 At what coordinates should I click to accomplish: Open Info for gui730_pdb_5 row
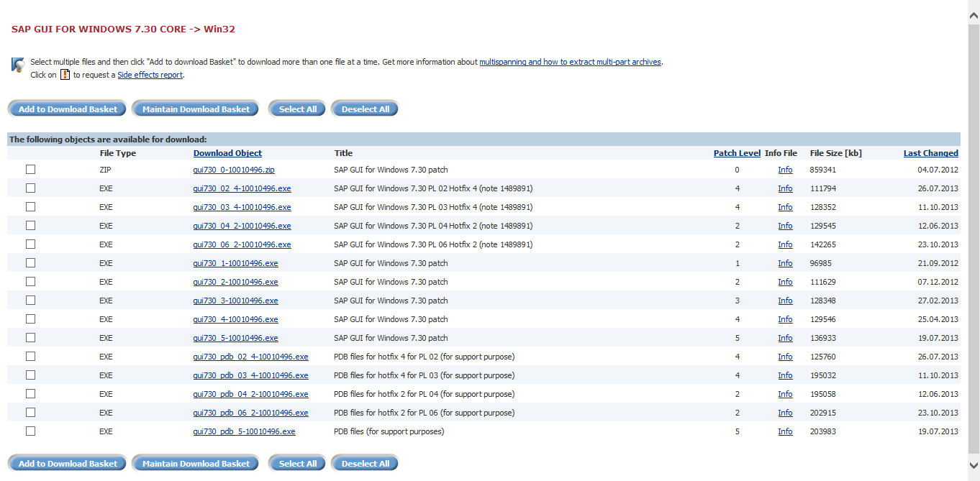pos(785,431)
